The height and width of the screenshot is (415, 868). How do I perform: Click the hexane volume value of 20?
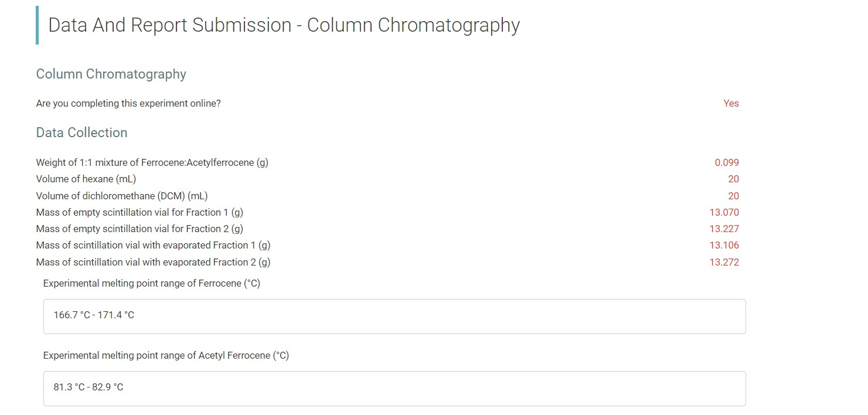coord(734,179)
